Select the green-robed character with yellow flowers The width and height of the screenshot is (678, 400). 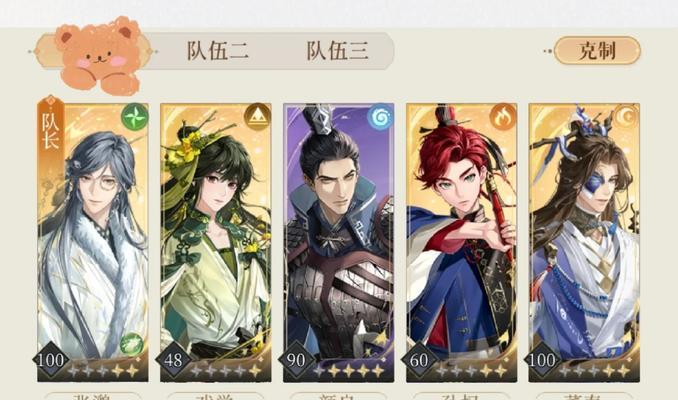coord(216,242)
